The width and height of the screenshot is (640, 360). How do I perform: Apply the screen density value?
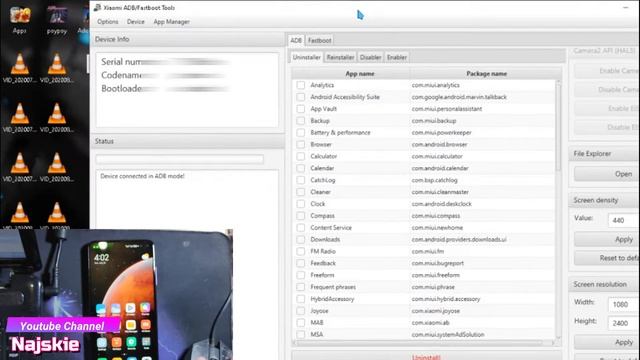click(x=607, y=239)
